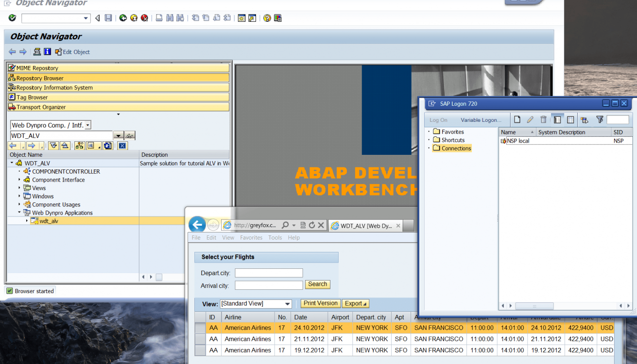Image resolution: width=637 pixels, height=364 pixels.
Task: Click the Where-Used hierarchy icon
Action: 79,146
